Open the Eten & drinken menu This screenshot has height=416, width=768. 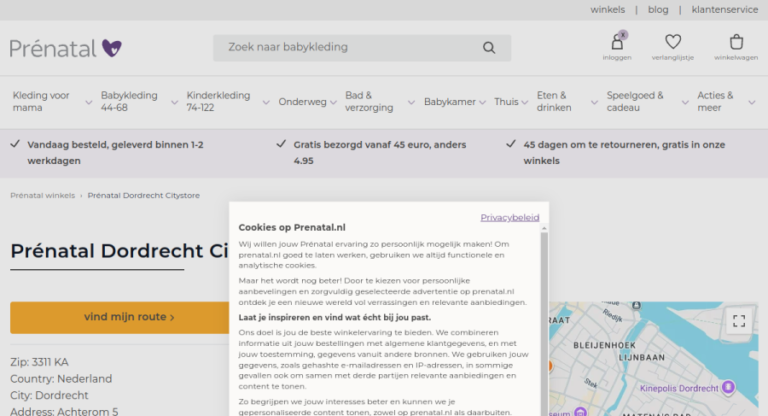click(x=554, y=101)
